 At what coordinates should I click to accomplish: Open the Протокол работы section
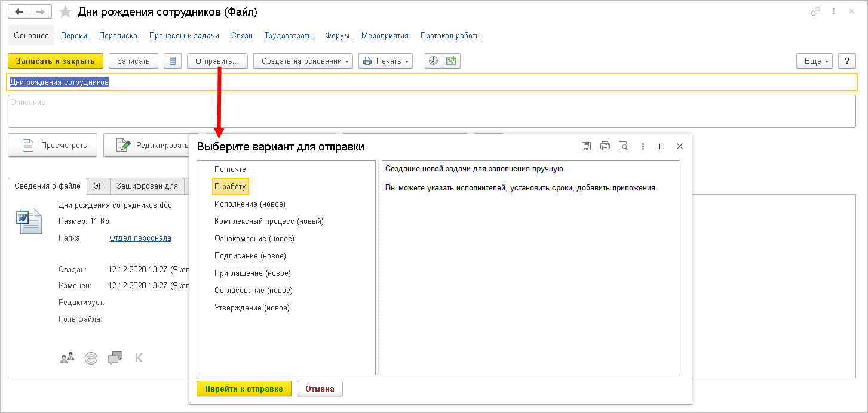[450, 36]
